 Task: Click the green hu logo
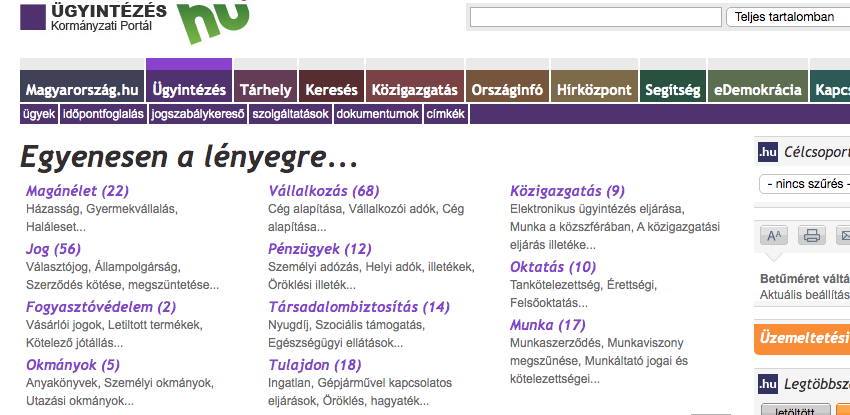tap(213, 21)
